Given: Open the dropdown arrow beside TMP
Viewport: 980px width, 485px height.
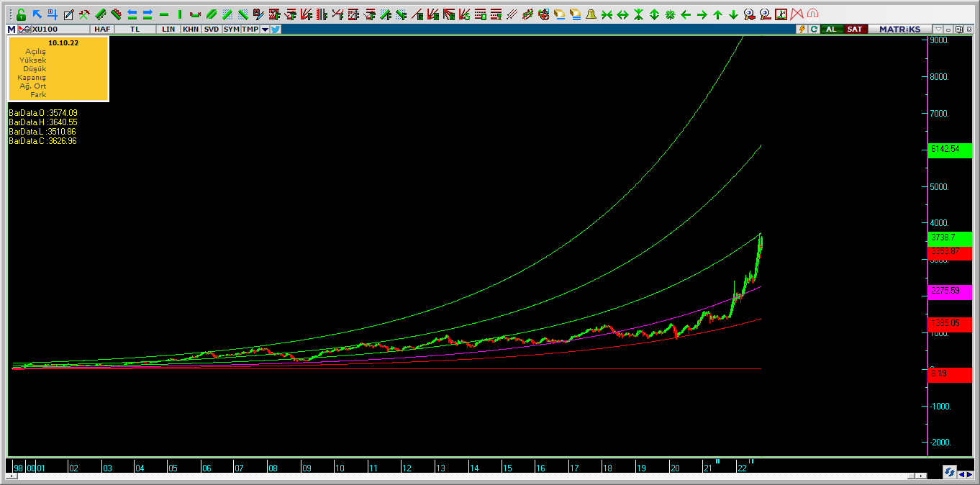Looking at the screenshot, I should pyautogui.click(x=265, y=30).
